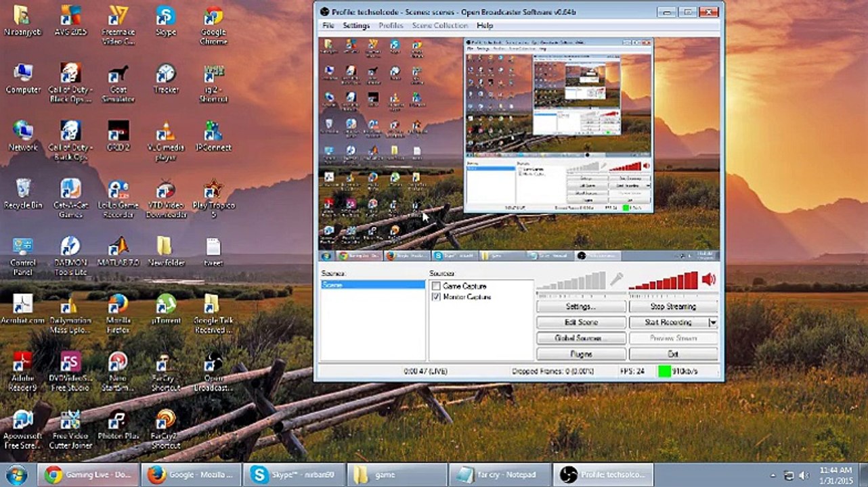
Task: Click the Settings... button
Action: tap(581, 307)
